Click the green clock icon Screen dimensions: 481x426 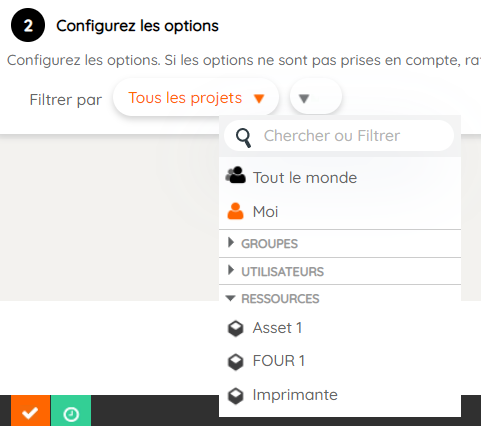(71, 414)
